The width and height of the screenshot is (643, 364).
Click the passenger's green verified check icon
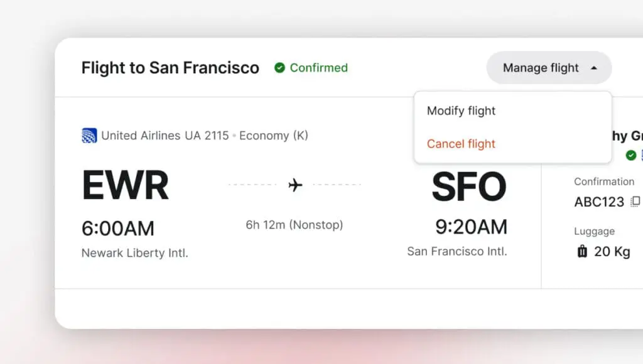[630, 155]
